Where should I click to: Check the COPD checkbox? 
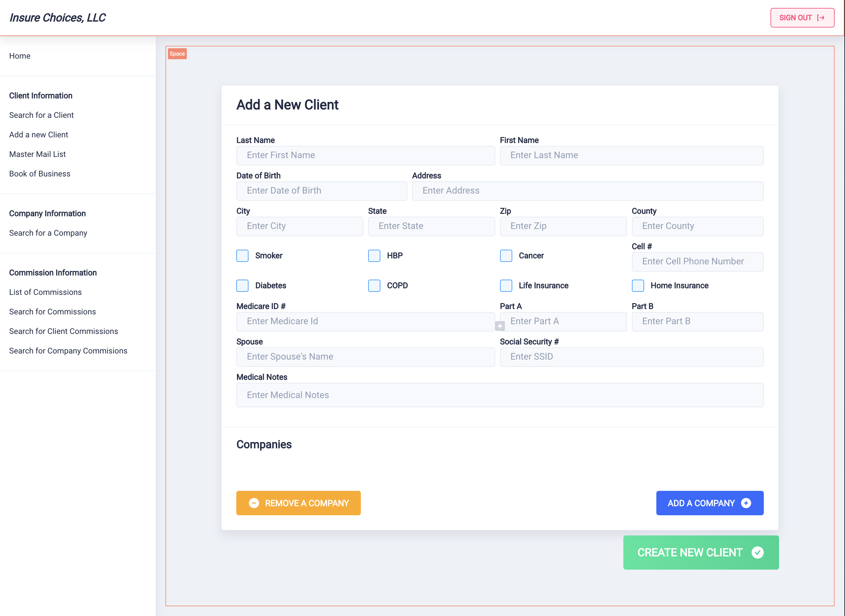point(374,286)
